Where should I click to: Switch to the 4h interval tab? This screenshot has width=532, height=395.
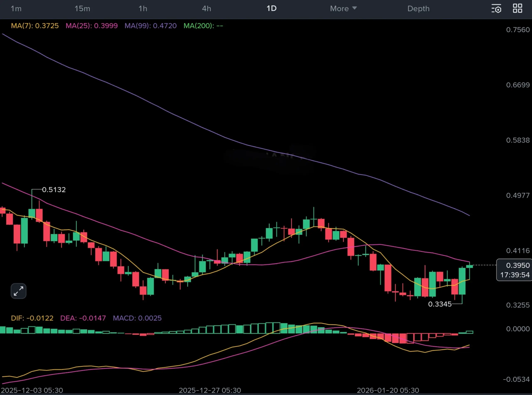tap(206, 9)
